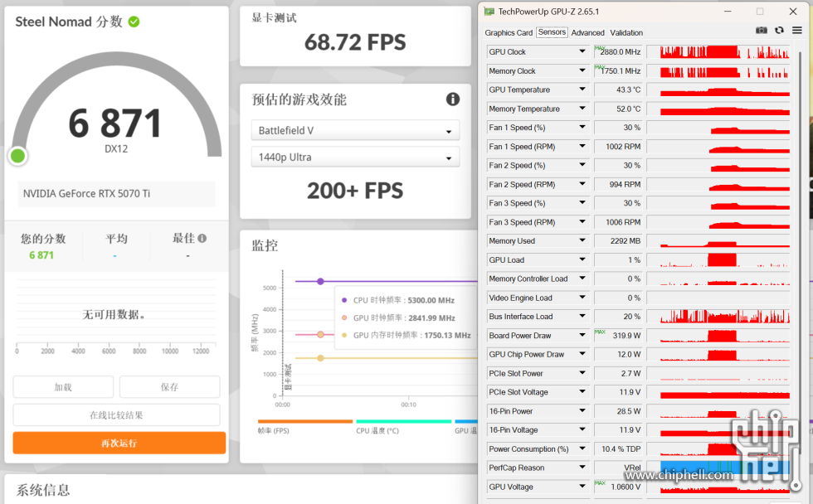
Task: Click the 保存 save button
Action: (x=169, y=387)
